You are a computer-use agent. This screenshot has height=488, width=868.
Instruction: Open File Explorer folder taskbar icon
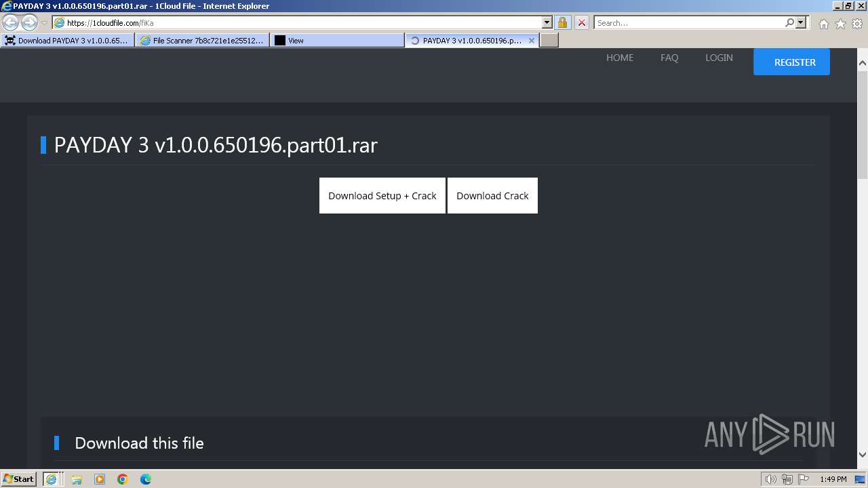coord(77,479)
